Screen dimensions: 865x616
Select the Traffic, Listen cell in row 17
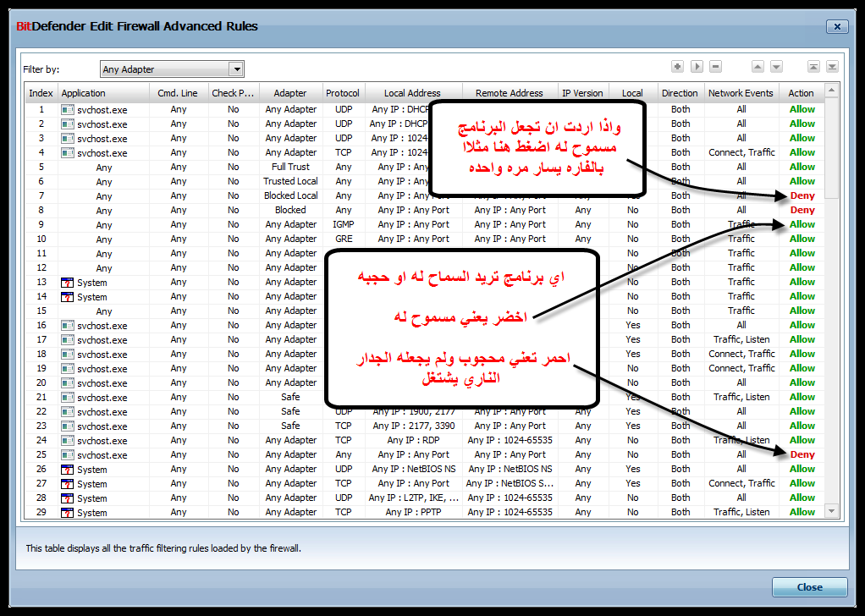[741, 339]
